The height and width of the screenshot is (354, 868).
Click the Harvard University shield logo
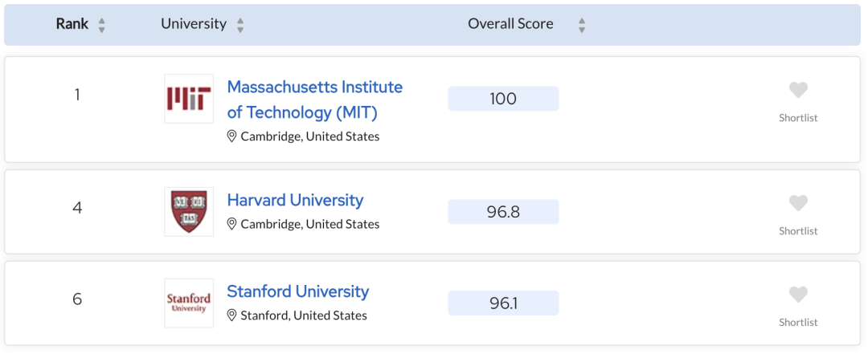click(x=189, y=212)
